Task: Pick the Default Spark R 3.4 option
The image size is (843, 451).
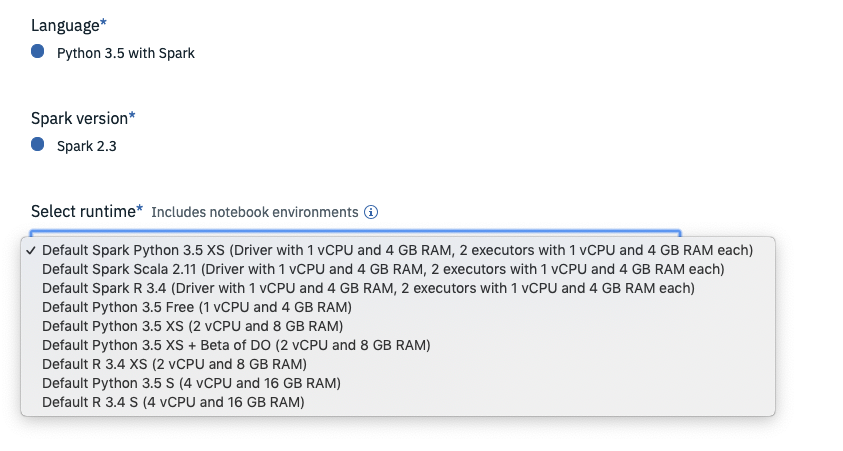Action: tap(398, 288)
